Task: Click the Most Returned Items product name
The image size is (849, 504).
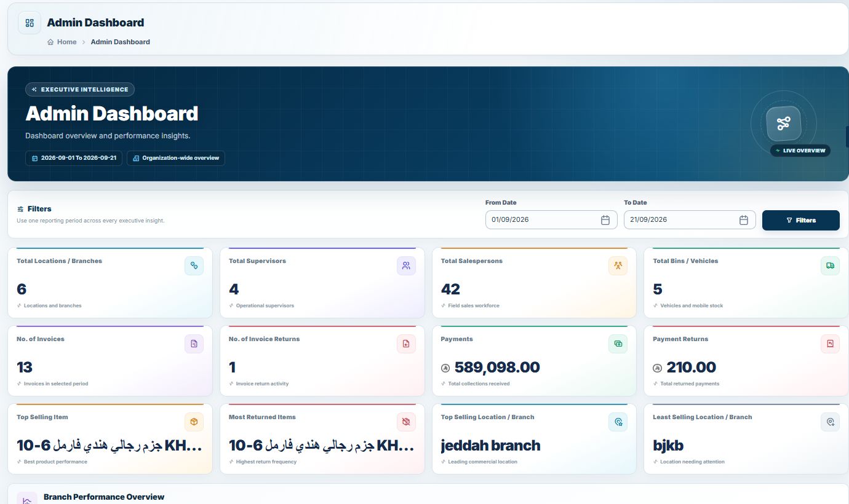Action: pyautogui.click(x=322, y=446)
